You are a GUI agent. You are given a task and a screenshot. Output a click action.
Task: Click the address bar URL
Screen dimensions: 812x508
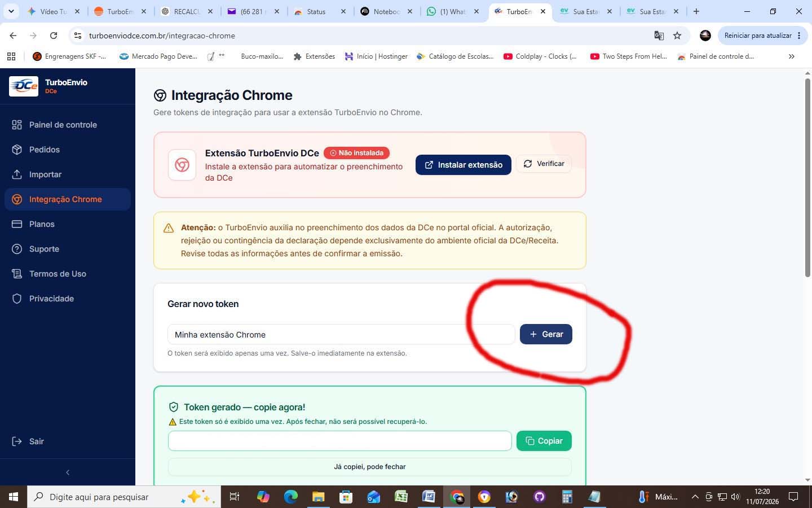click(162, 36)
